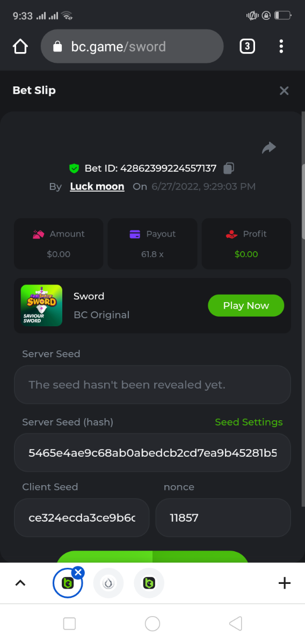Image resolution: width=305 pixels, height=644 pixels.
Task: Close the Bet Slip panel
Action: pos(284,91)
